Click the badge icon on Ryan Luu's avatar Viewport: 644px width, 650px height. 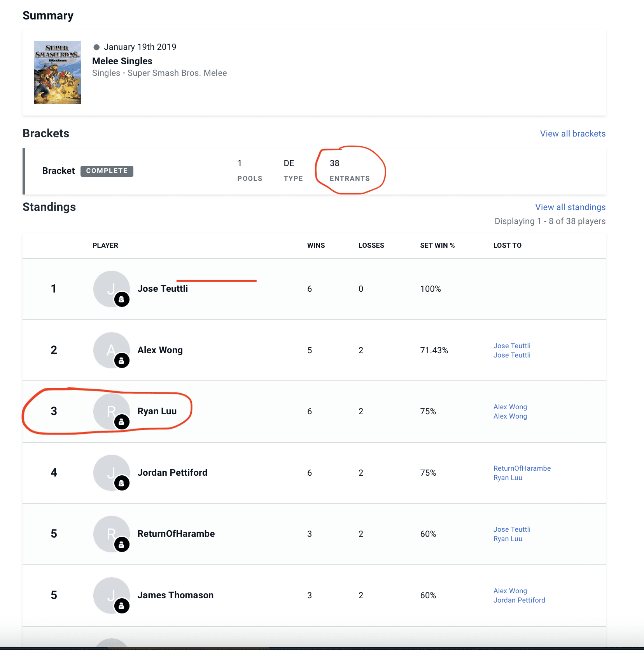122,422
